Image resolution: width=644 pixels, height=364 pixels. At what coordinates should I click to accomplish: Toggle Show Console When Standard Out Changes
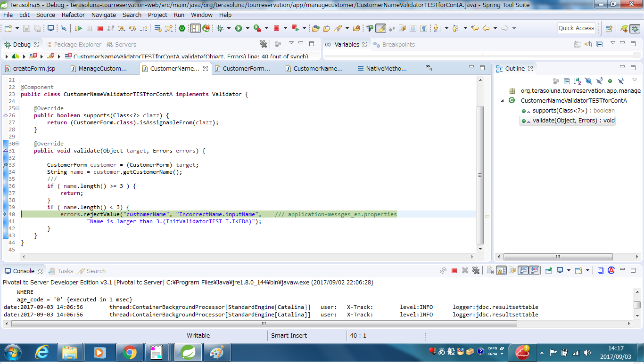coord(524,271)
